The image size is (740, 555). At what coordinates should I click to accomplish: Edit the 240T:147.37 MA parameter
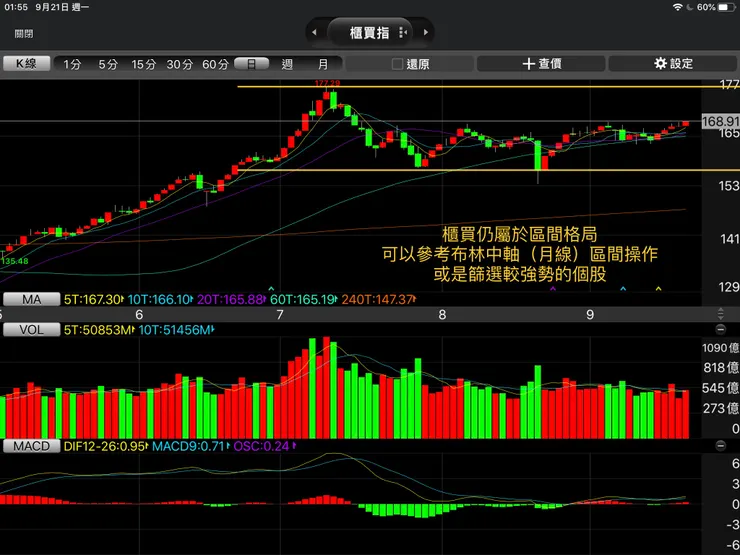pos(378,299)
